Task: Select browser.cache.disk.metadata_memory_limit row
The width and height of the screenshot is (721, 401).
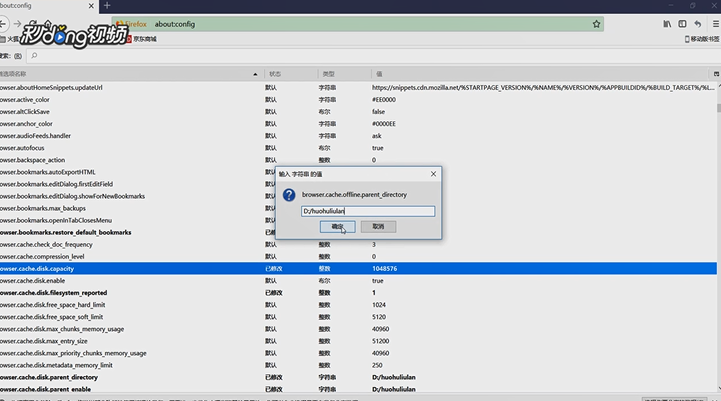Action: coord(358,365)
